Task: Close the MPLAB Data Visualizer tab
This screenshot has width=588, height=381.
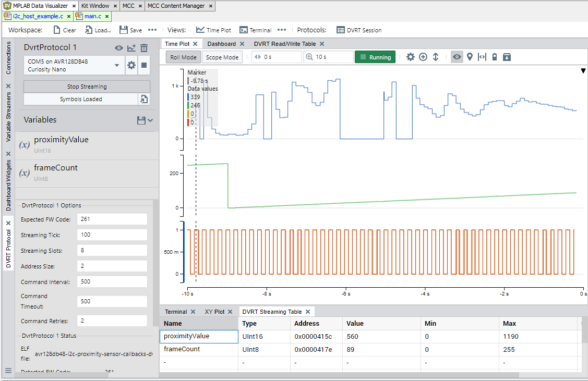Action: [x=74, y=6]
